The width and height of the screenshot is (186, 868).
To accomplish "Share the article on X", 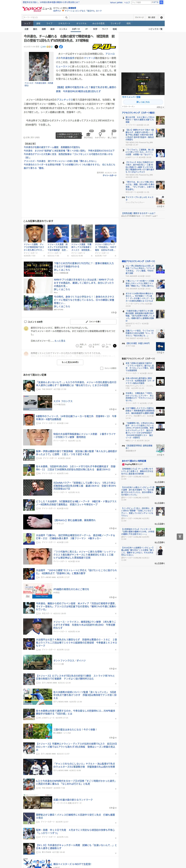I will coord(56,47).
